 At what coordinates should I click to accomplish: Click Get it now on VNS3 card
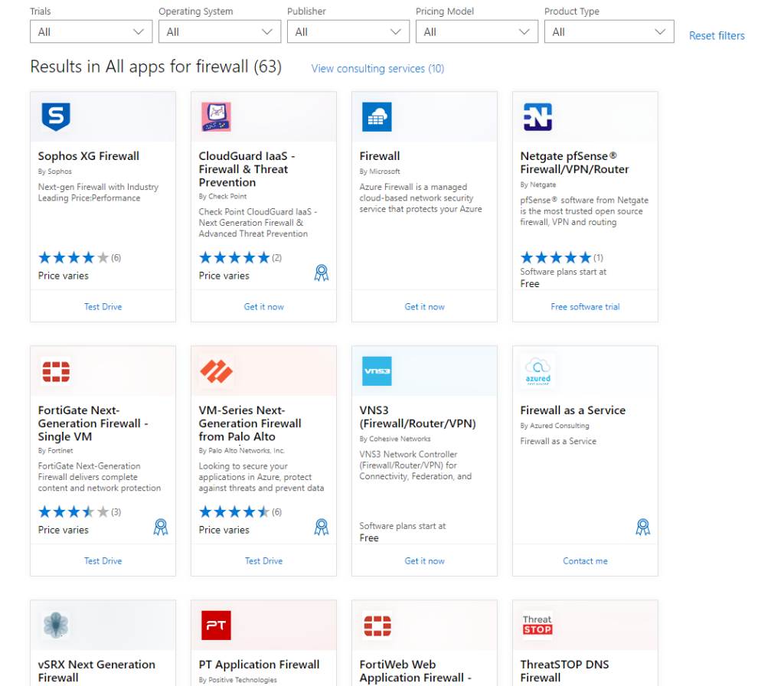point(424,561)
